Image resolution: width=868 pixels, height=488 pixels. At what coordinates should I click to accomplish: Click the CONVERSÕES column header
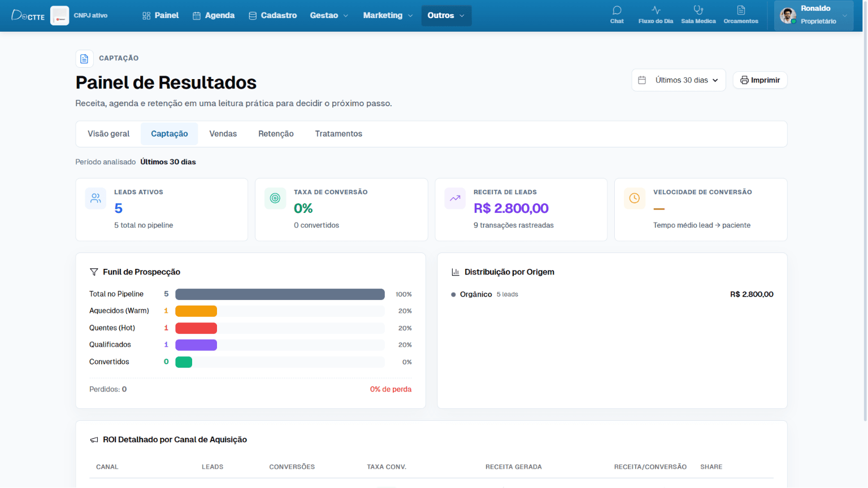coord(292,467)
